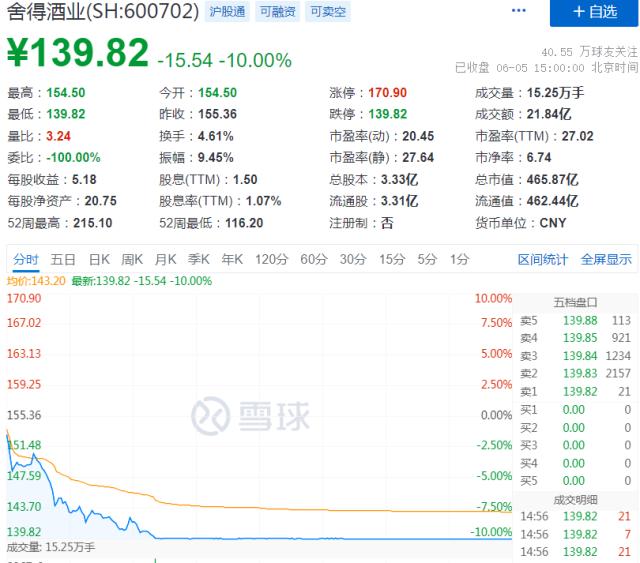Click the 成交额 value 21.84亿

[x=549, y=114]
